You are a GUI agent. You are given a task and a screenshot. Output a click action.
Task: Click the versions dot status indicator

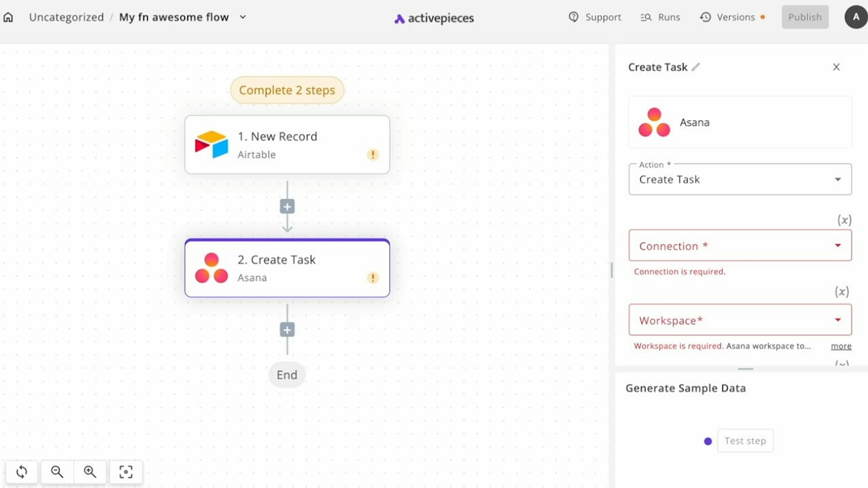[764, 17]
